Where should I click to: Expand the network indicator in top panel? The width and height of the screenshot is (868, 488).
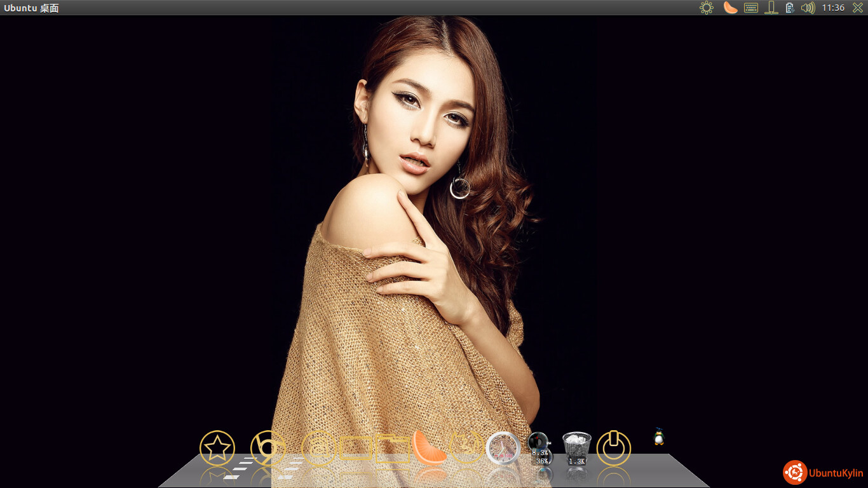point(771,8)
